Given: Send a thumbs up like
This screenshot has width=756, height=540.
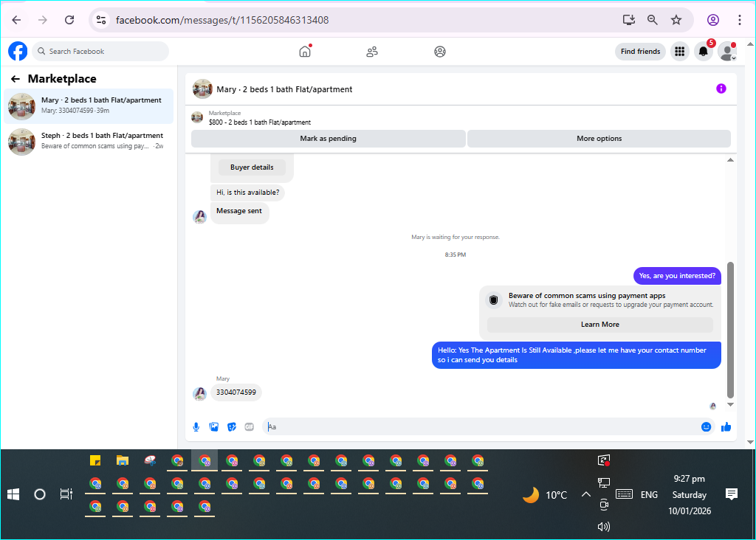Looking at the screenshot, I should point(726,427).
